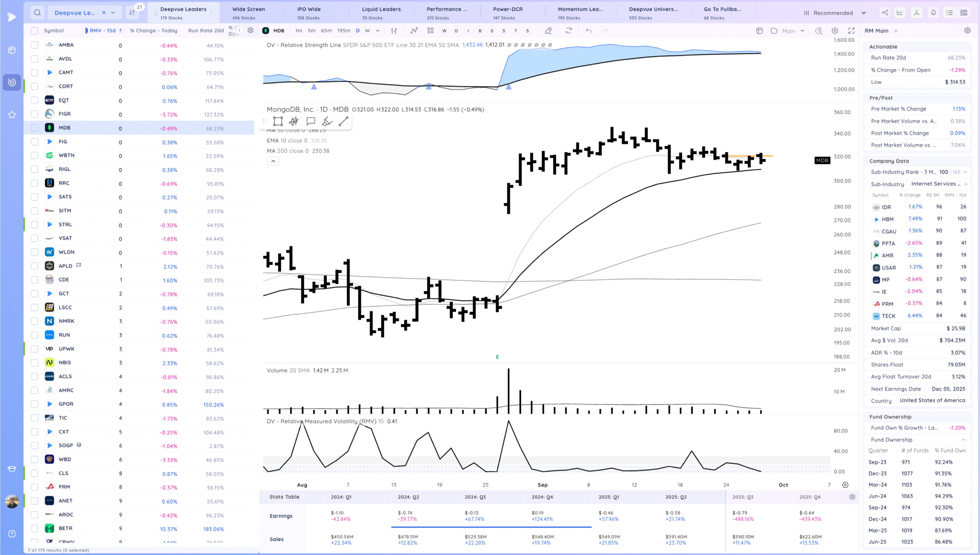Check the ANET row checkbox

[34, 501]
